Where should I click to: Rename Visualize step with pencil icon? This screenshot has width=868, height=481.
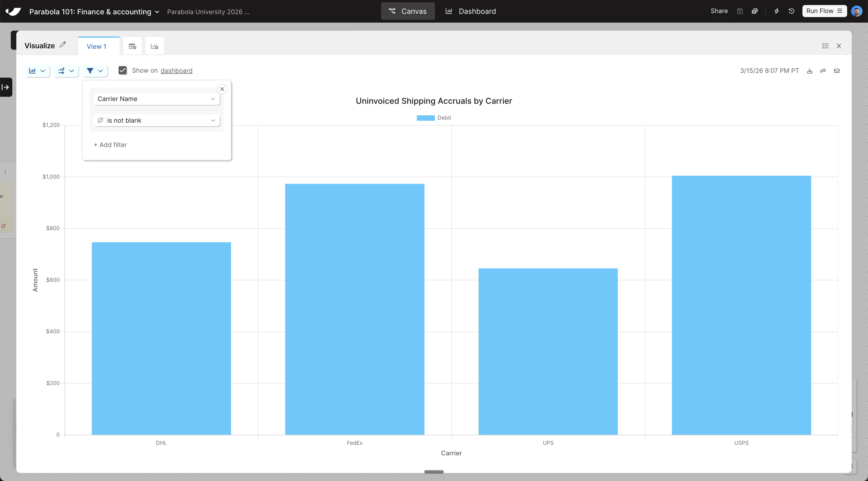[63, 44]
